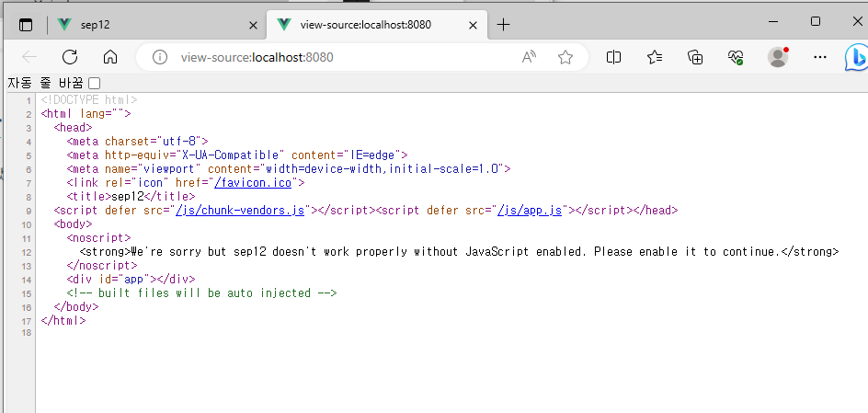Image resolution: width=868 pixels, height=413 pixels.
Task: Open Browser essentials heart icon
Action: [736, 57]
